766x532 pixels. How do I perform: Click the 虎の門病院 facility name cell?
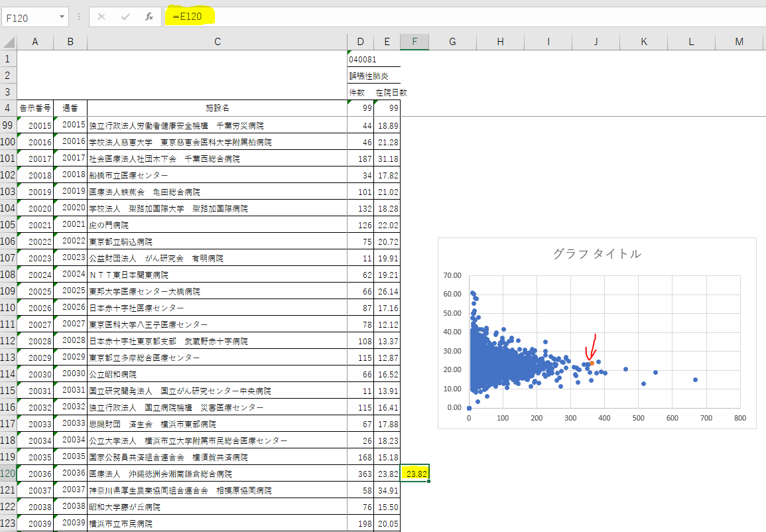click(218, 225)
